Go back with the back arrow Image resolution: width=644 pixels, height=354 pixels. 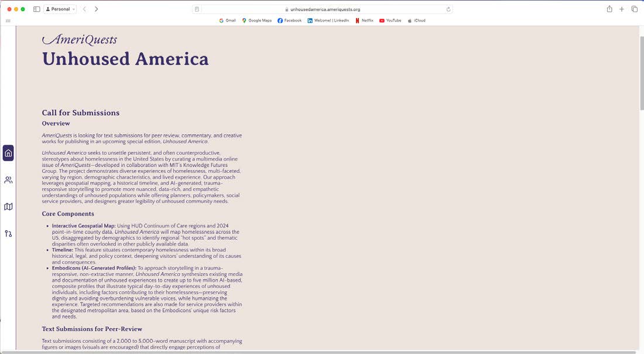(x=85, y=9)
